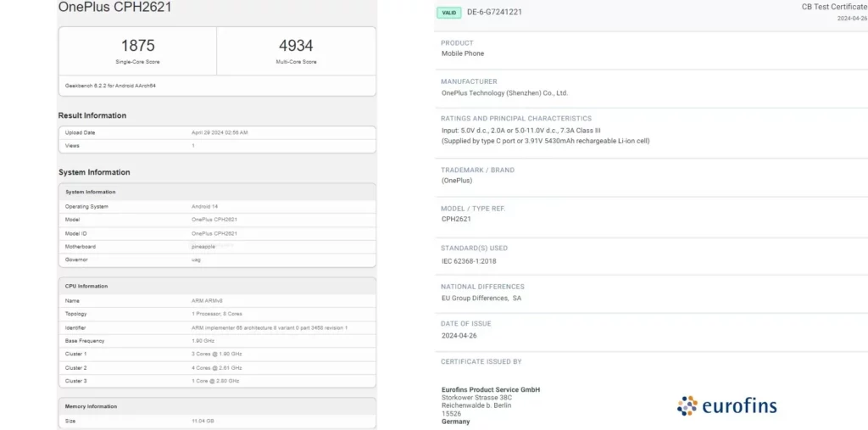Click the OnePlus CPH2621 page title
Viewport: 868px width, 430px height.
pos(115,7)
